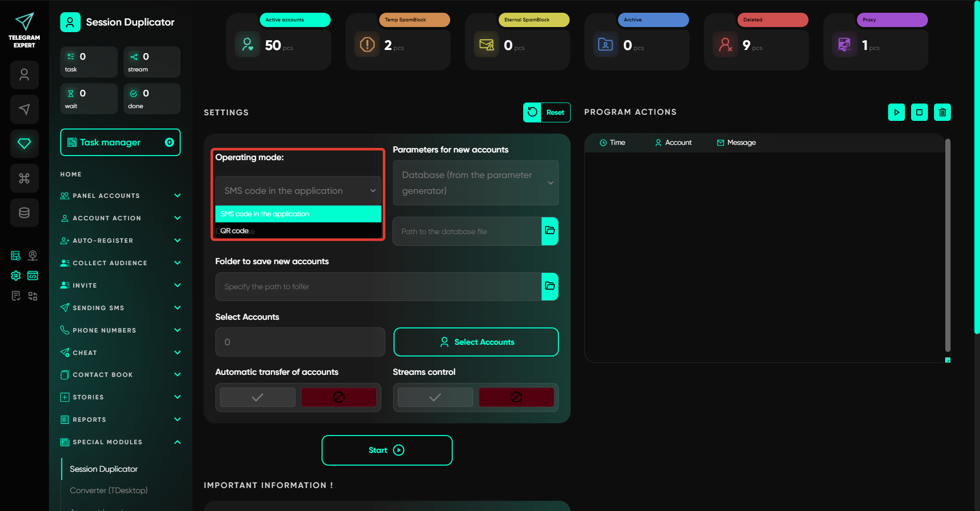Enable automatic transfer of accounts checkmark
980x511 pixels.
[258, 397]
